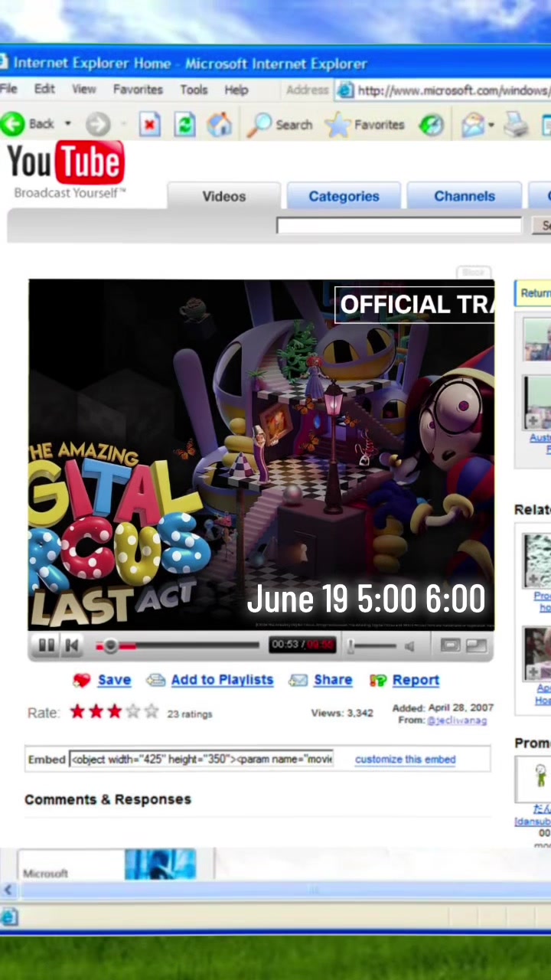The height and width of the screenshot is (980, 551).
Task: Click the heart Save icon
Action: (x=82, y=680)
